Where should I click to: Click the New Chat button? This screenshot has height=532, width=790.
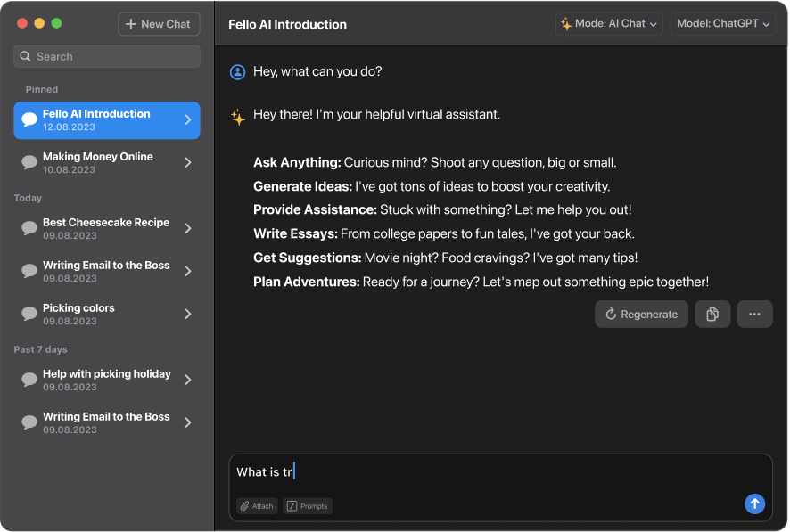tap(159, 24)
